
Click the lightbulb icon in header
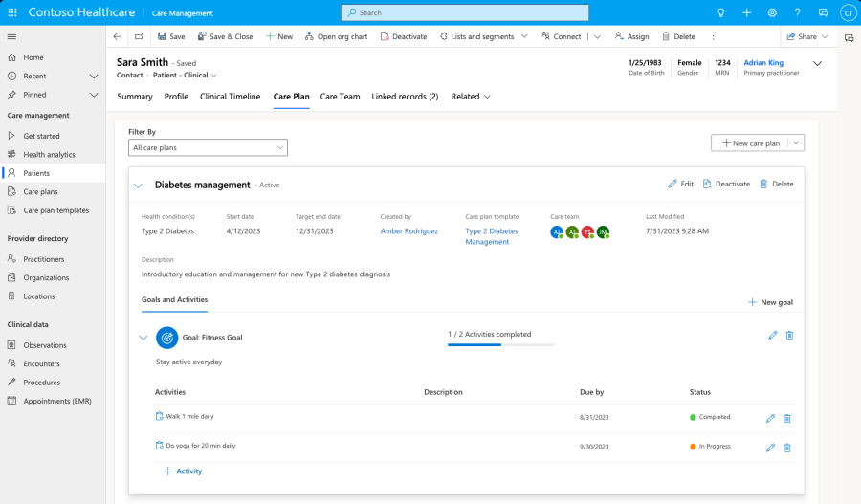pyautogui.click(x=721, y=12)
